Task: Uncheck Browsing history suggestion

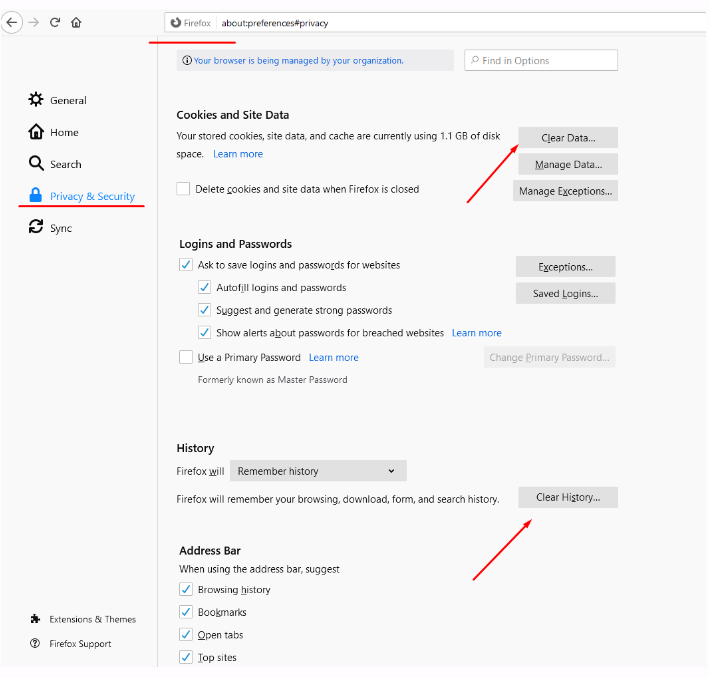Action: click(186, 589)
